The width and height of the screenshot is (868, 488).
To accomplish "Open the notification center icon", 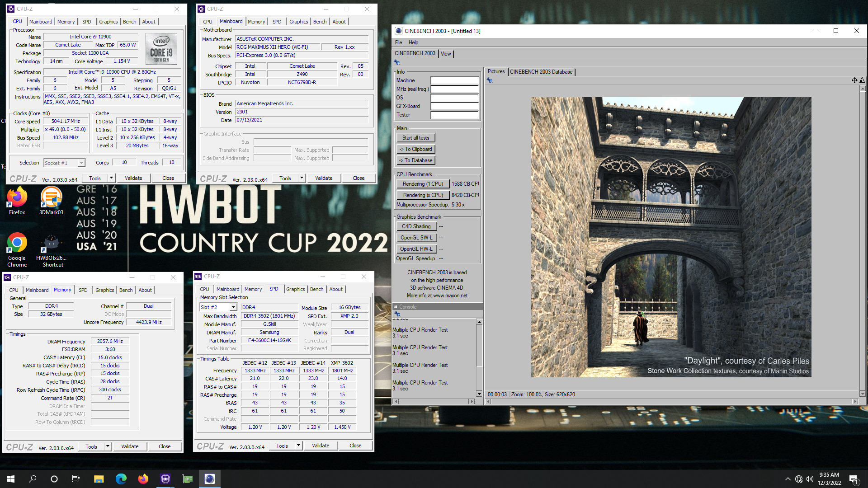I will [854, 479].
